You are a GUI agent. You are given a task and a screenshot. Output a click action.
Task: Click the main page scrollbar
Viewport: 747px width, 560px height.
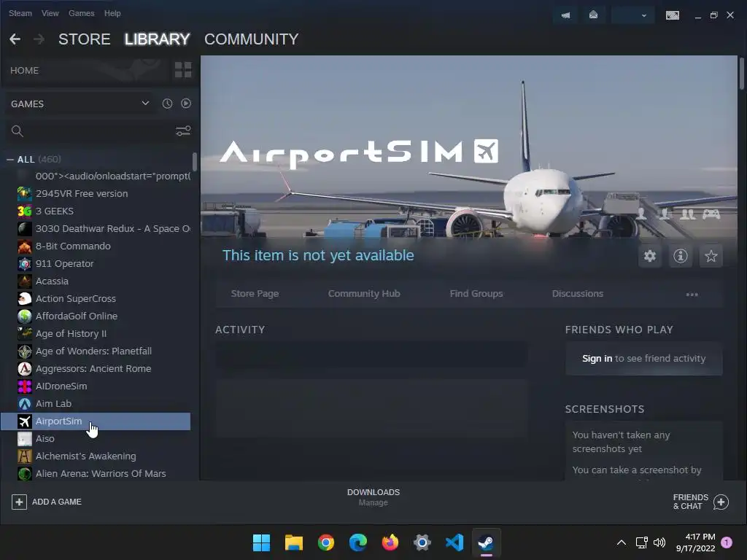click(x=741, y=73)
